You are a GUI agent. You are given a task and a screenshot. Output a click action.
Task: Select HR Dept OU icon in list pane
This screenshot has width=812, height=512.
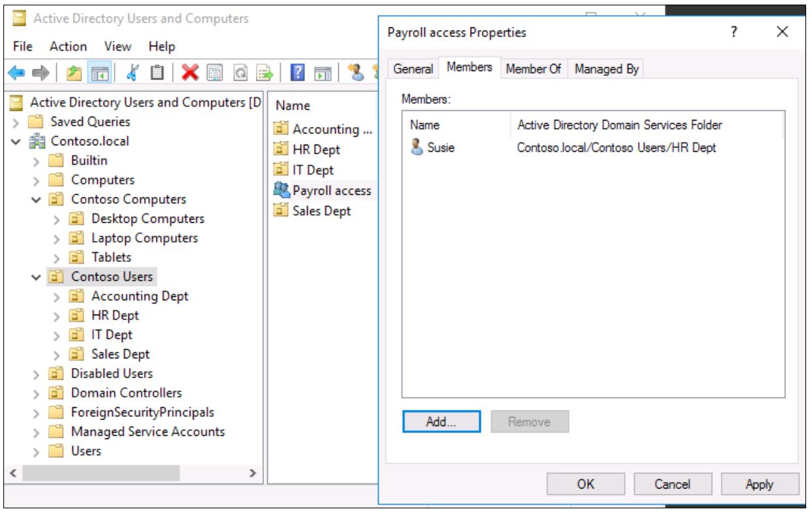(282, 149)
